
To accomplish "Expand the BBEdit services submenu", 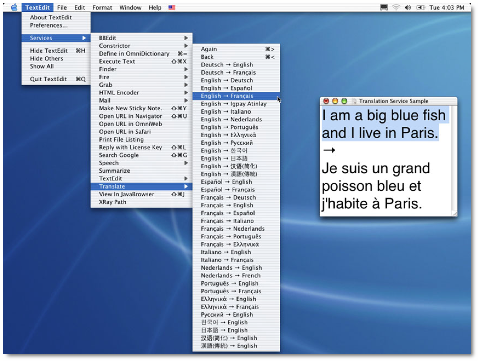I will 141,38.
